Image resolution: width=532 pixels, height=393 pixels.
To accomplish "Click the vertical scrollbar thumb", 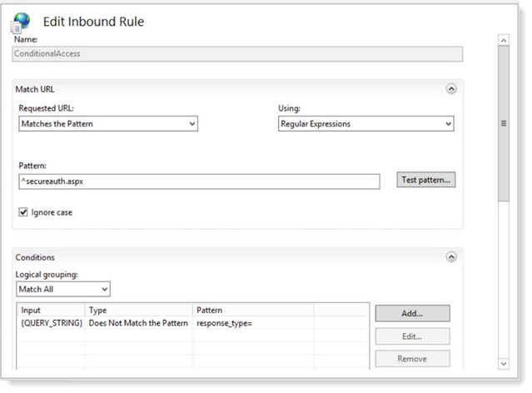I will tap(504, 123).
